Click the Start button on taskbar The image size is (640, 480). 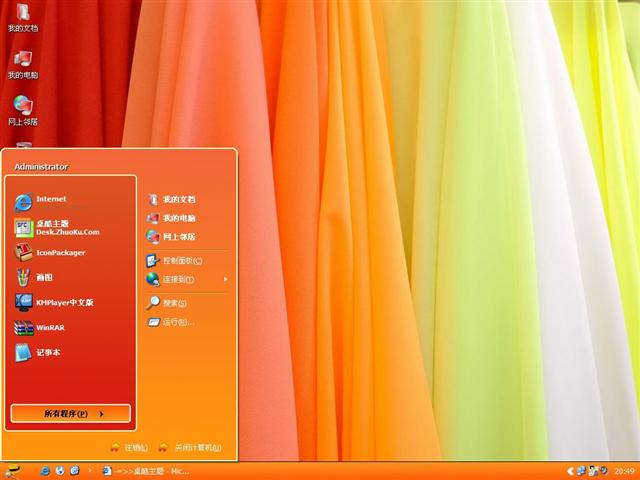14,471
